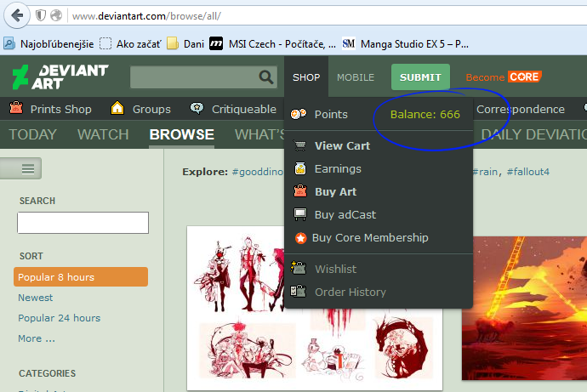Click the DeviantArt logo
The image size is (587, 392).
(x=60, y=77)
